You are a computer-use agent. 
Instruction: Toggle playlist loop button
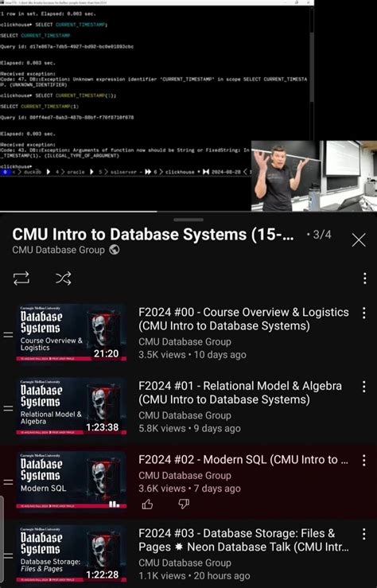pyautogui.click(x=21, y=278)
